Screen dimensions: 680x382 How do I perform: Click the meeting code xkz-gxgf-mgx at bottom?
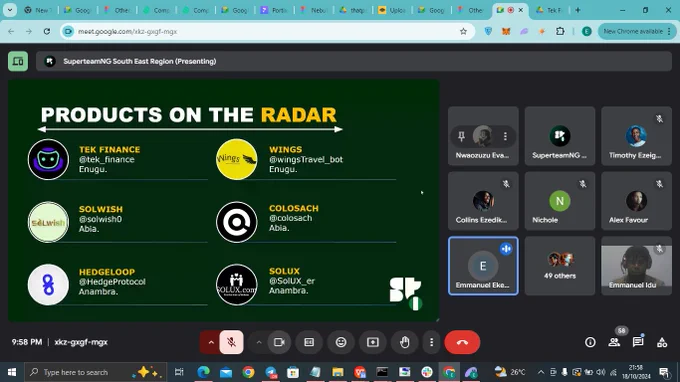[81, 342]
